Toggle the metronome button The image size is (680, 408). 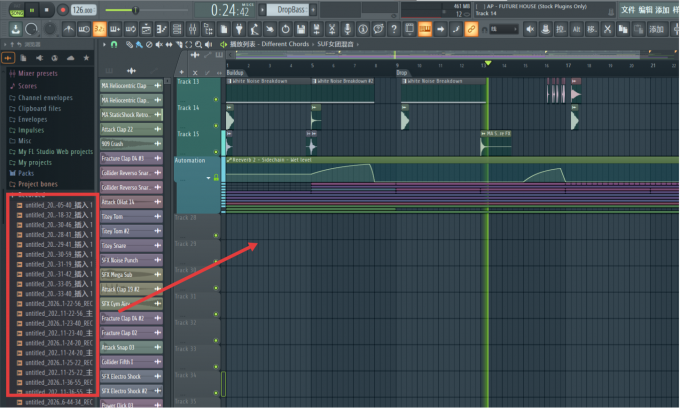(x=69, y=29)
